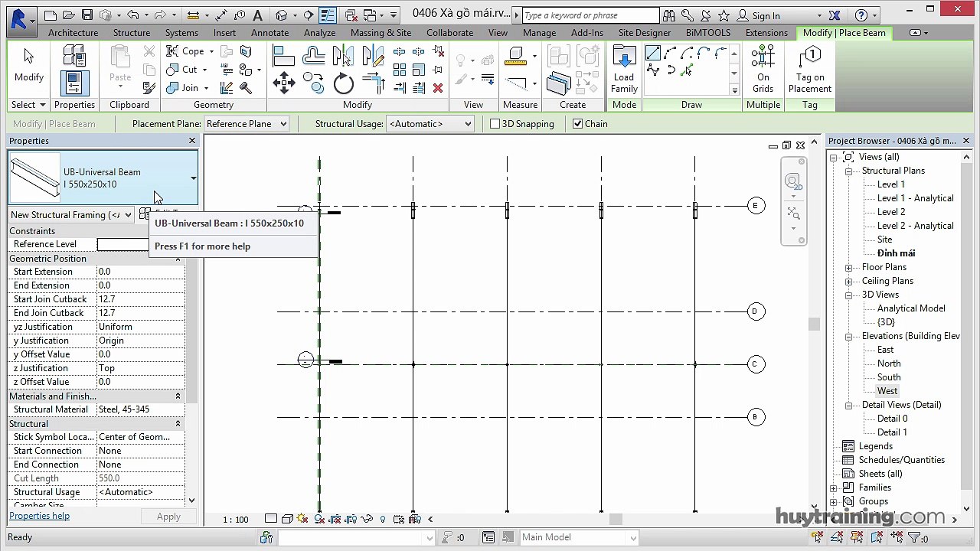Select the Measure tool icon

click(x=515, y=55)
